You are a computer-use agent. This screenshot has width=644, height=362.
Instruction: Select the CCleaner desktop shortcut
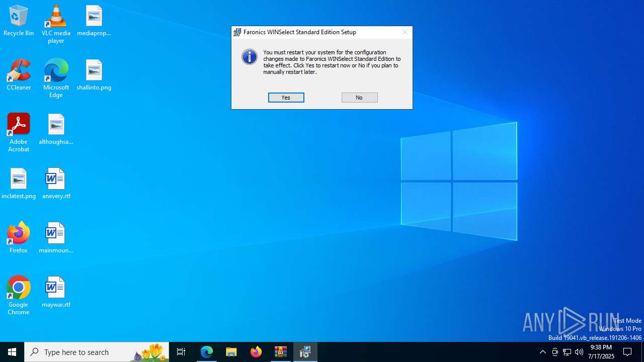click(x=19, y=75)
